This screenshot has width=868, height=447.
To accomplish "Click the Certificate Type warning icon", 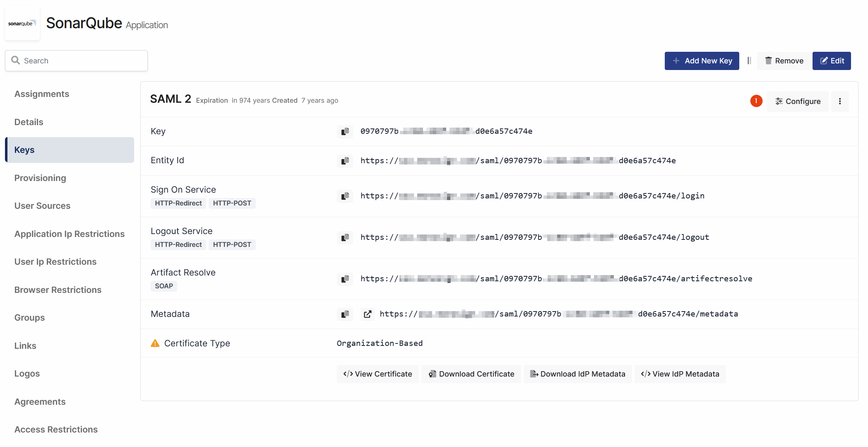I will [x=155, y=343].
